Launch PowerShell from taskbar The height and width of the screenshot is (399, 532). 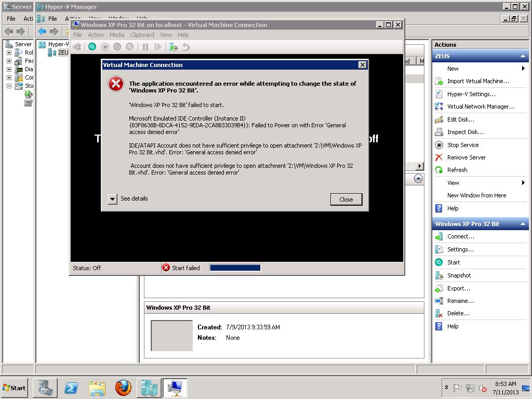click(x=71, y=388)
